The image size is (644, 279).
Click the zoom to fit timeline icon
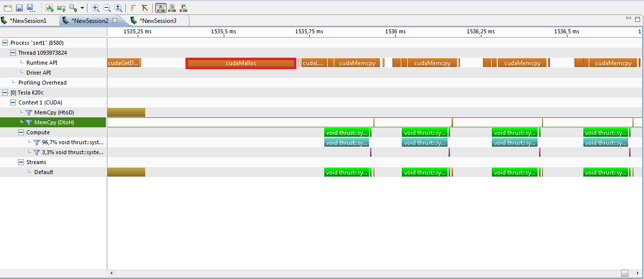click(x=118, y=8)
